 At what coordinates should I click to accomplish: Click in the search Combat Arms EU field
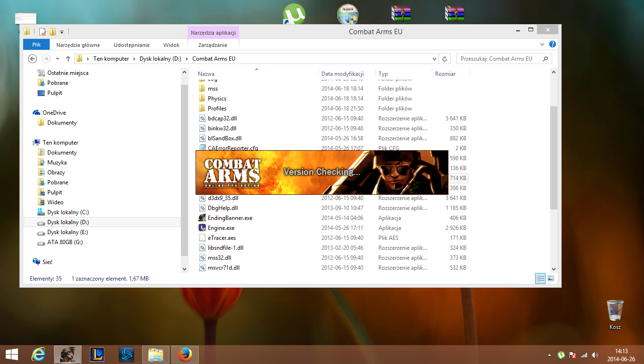pos(500,59)
